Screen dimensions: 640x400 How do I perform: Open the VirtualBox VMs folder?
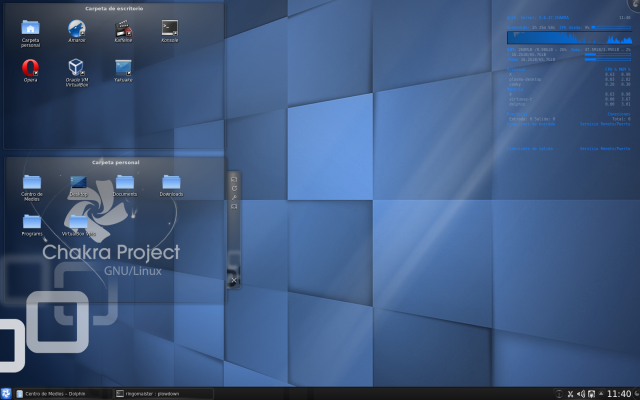pyautogui.click(x=78, y=222)
